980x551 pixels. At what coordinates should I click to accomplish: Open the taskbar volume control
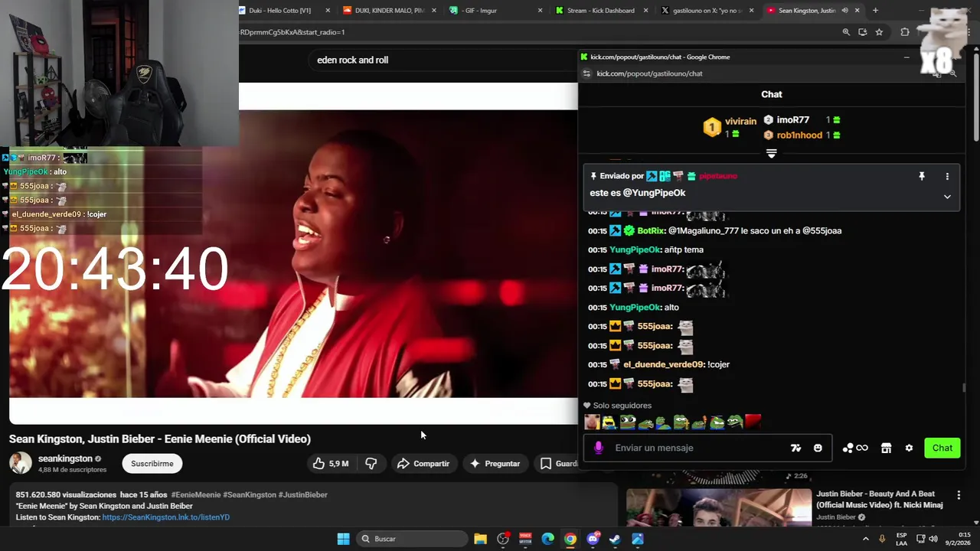pos(933,539)
